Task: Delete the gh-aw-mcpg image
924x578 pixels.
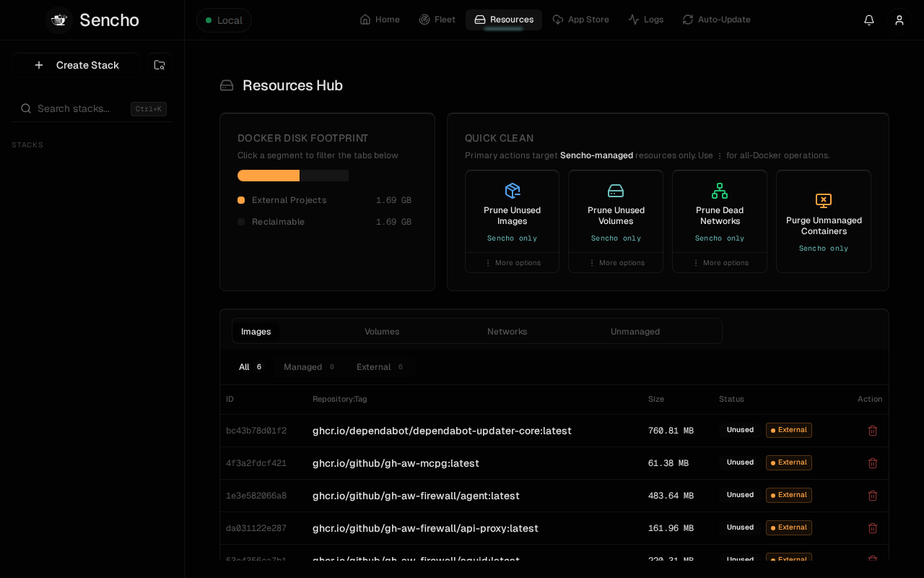Action: (x=873, y=463)
